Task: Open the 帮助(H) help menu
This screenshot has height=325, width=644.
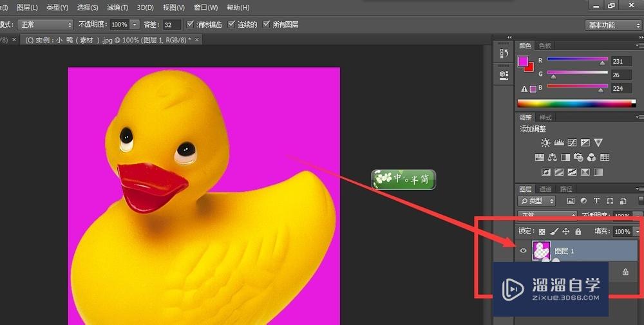Action: (x=238, y=7)
